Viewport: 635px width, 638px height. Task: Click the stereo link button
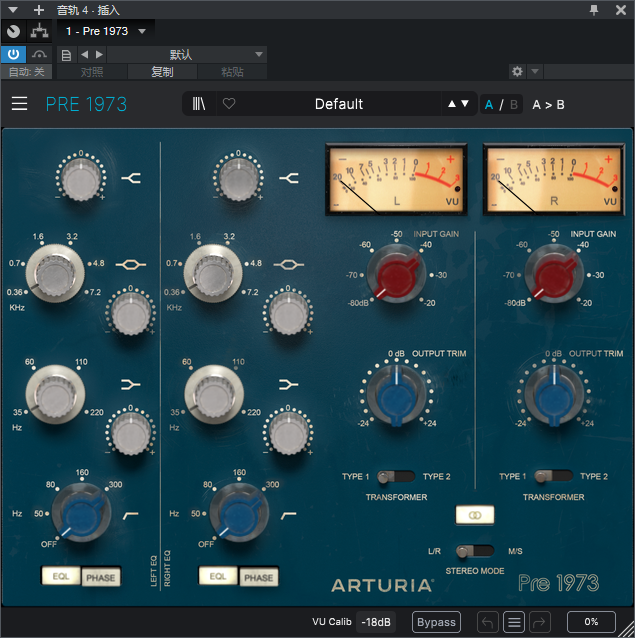tap(475, 515)
